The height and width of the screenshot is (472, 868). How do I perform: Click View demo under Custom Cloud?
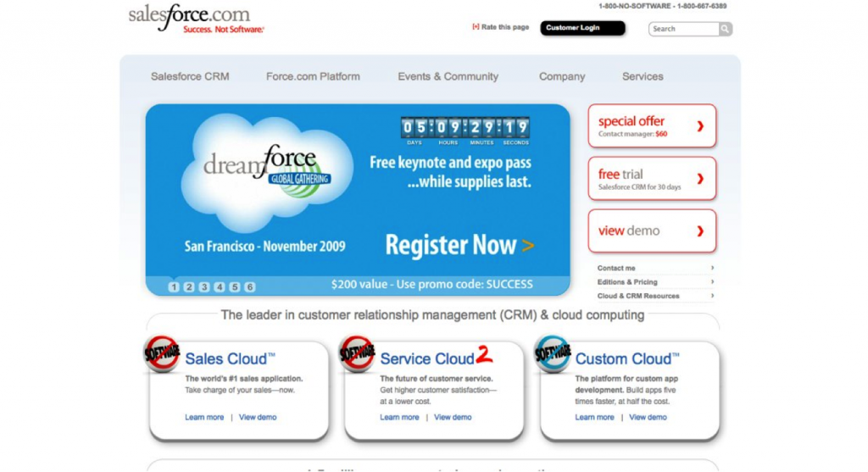pos(647,417)
